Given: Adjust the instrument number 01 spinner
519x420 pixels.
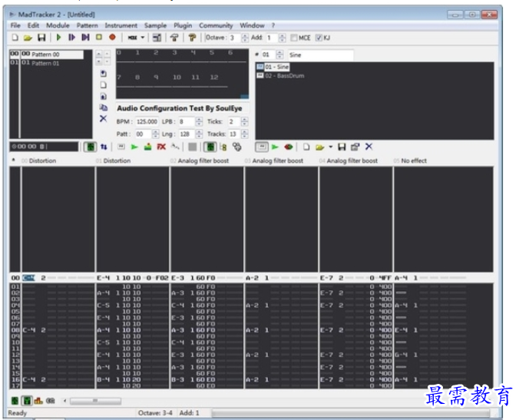Looking at the screenshot, I should (x=279, y=55).
